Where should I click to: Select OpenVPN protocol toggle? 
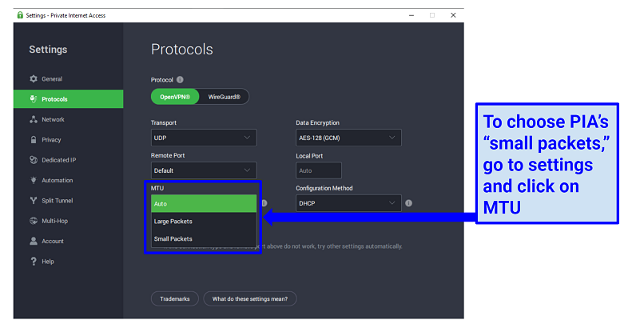coord(175,97)
